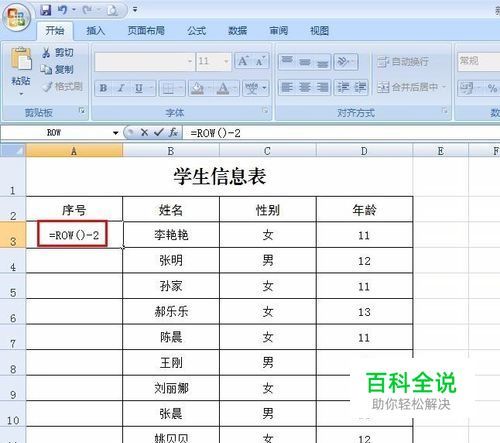Click the Select All corner button

13,151
